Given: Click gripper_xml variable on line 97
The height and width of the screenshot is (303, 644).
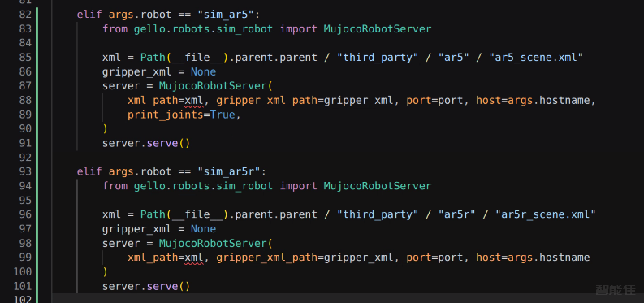Looking at the screenshot, I should [x=137, y=229].
